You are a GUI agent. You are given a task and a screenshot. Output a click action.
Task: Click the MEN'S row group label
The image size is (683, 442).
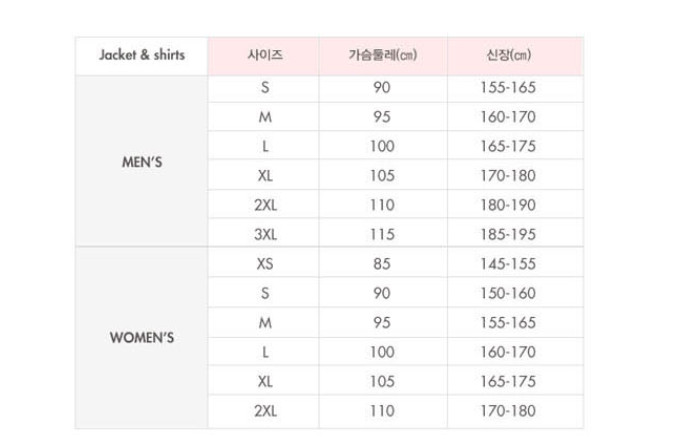[141, 161]
